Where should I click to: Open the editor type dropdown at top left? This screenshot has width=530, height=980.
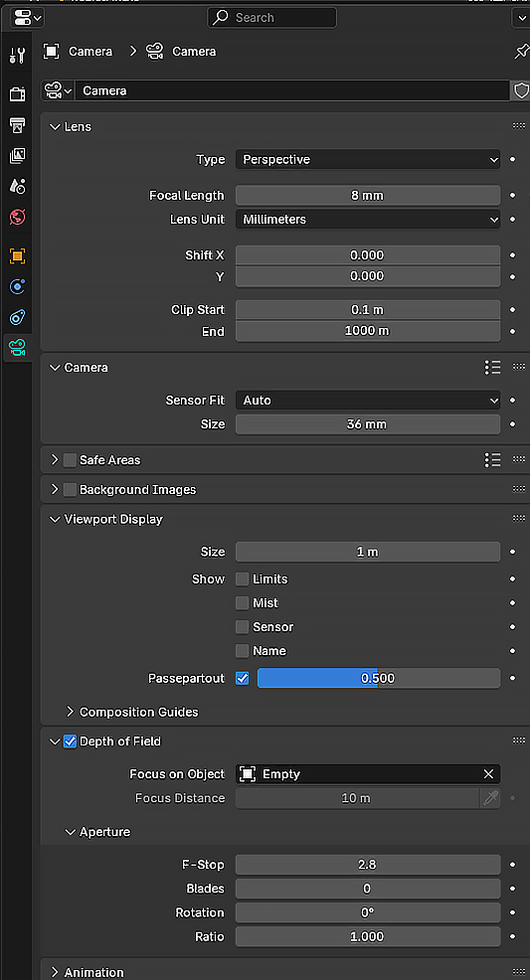tap(28, 18)
